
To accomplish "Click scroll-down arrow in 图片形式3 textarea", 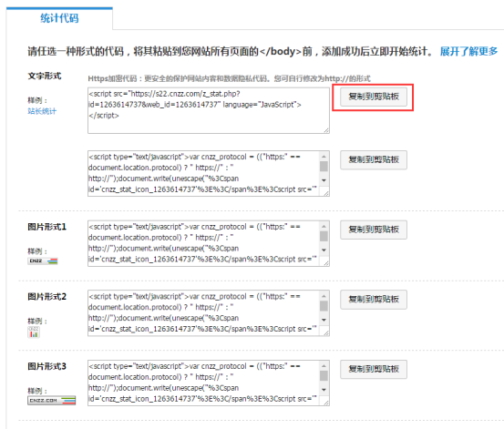I will click(x=324, y=390).
